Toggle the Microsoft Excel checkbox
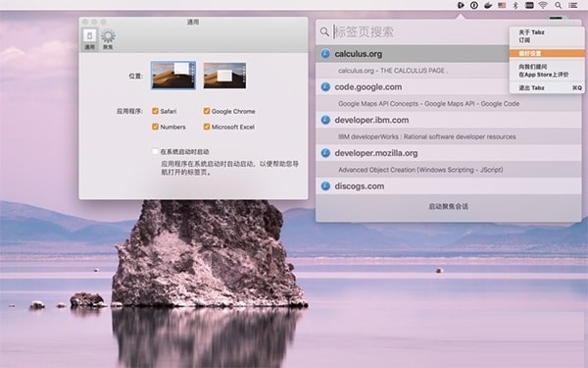The width and height of the screenshot is (588, 368). [x=207, y=127]
